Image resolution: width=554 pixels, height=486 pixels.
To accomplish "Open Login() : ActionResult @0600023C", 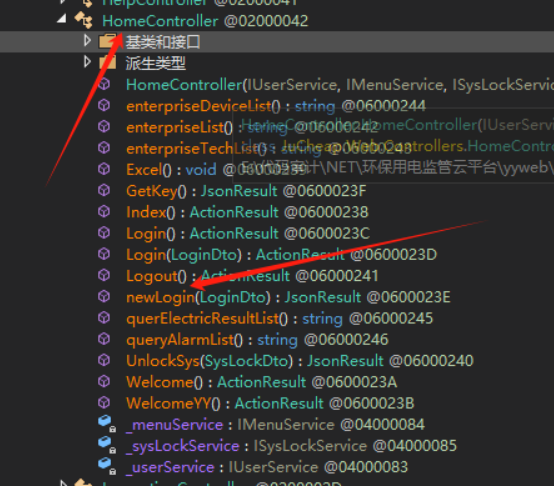I will 248,233.
